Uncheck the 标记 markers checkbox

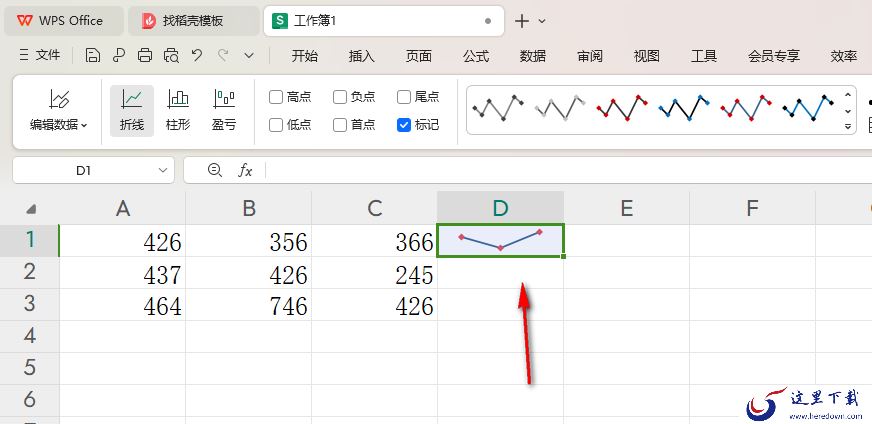(404, 125)
